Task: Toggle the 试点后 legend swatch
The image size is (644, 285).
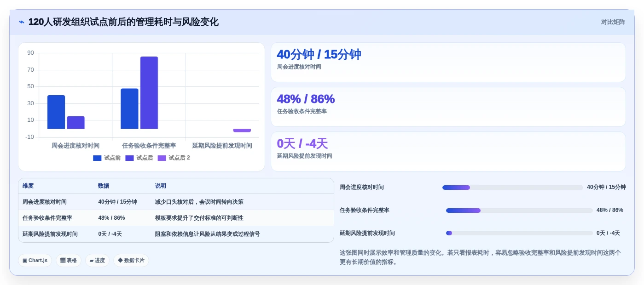Action: [129, 158]
